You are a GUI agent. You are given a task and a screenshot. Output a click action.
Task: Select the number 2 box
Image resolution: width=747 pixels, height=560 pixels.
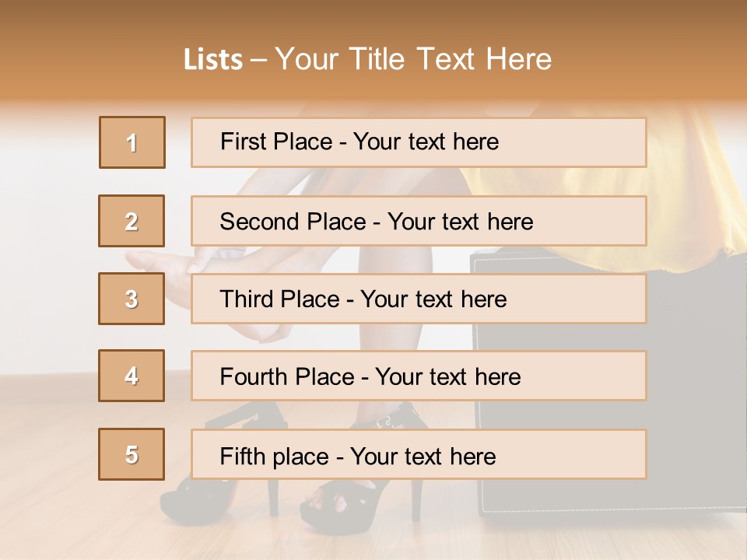click(132, 221)
